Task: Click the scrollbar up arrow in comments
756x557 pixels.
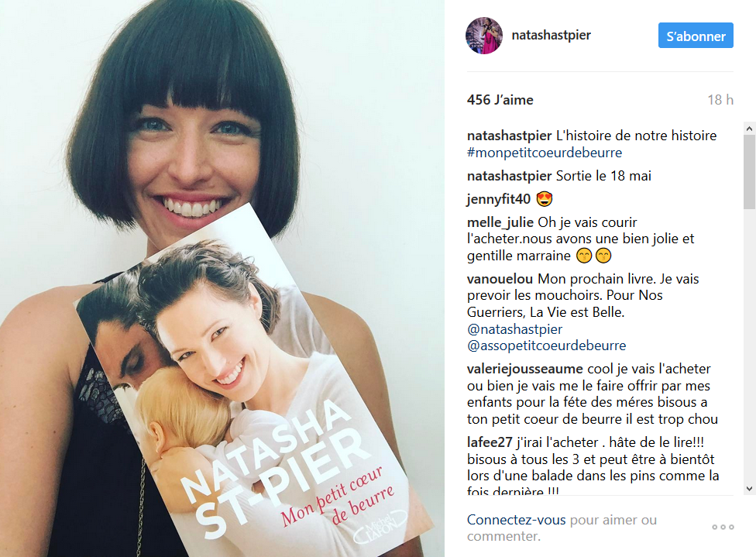Action: coord(749,129)
